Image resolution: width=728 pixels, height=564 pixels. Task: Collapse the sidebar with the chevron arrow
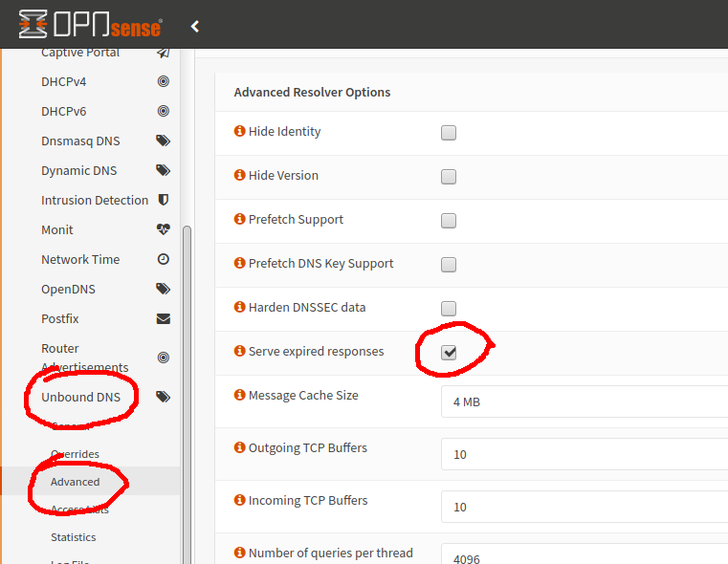click(195, 27)
